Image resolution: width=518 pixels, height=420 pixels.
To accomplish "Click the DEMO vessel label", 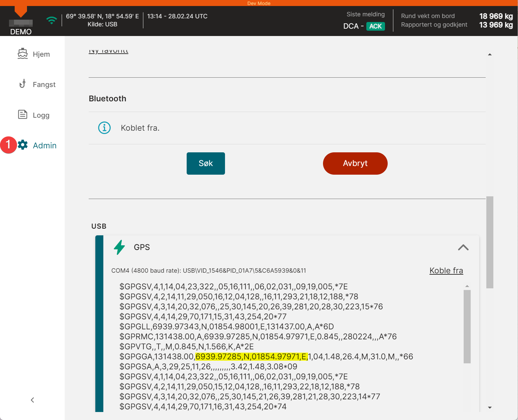I will pyautogui.click(x=21, y=32).
